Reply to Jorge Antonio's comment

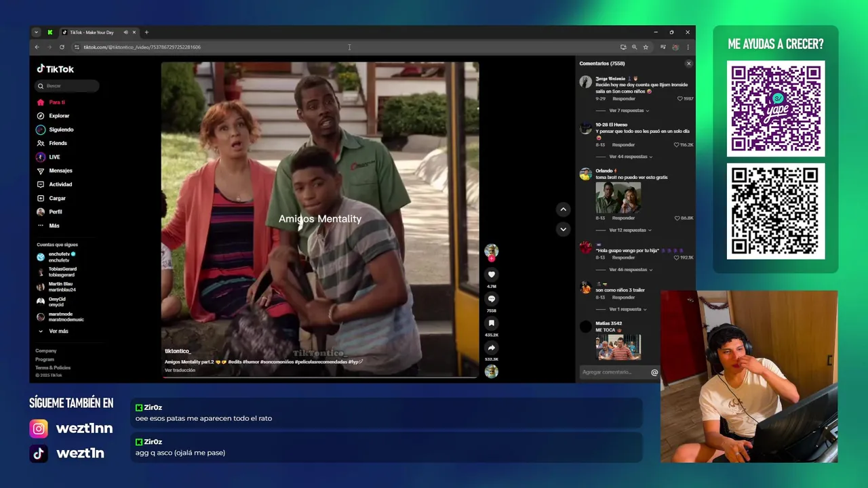click(x=623, y=99)
